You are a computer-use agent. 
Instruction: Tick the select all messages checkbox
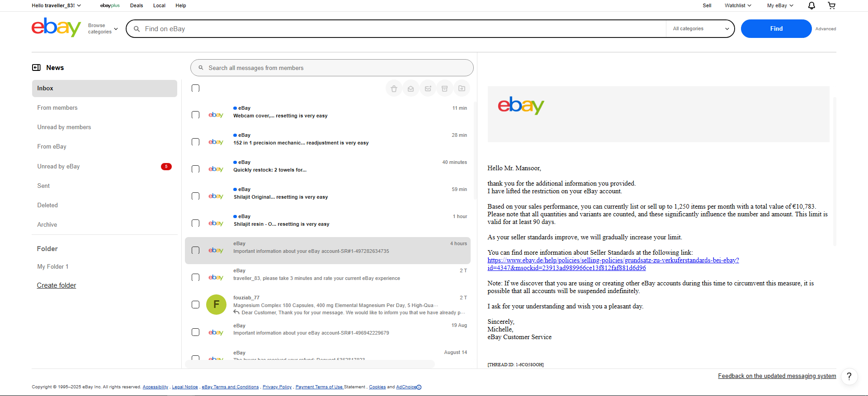tap(195, 88)
